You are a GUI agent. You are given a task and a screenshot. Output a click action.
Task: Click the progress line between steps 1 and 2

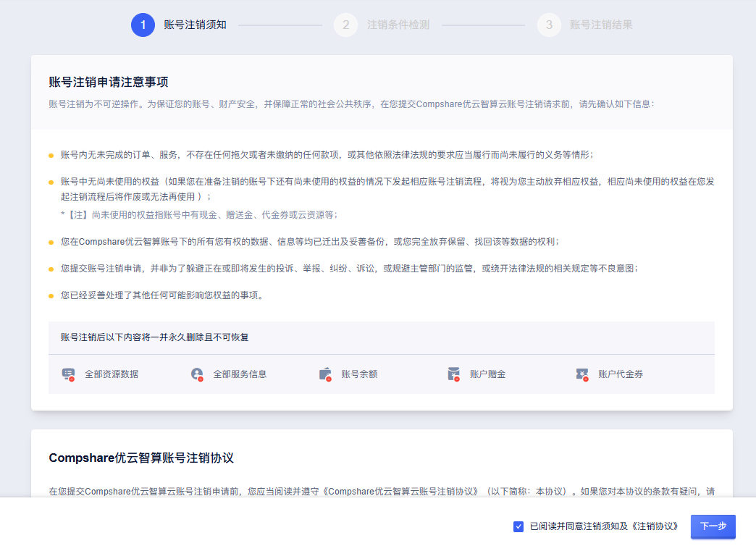279,24
